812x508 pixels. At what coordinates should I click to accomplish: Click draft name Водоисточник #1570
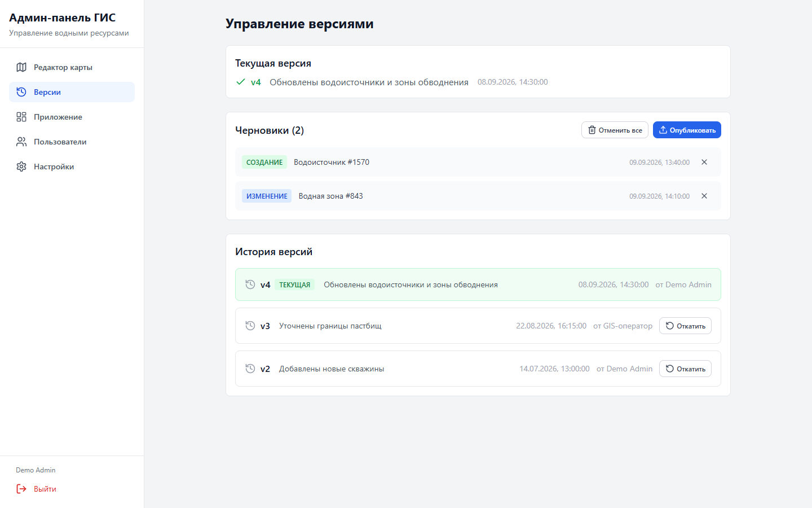click(x=332, y=162)
